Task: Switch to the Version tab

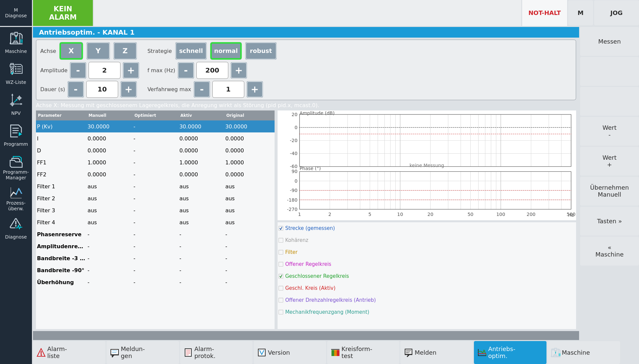Action: click(290, 352)
